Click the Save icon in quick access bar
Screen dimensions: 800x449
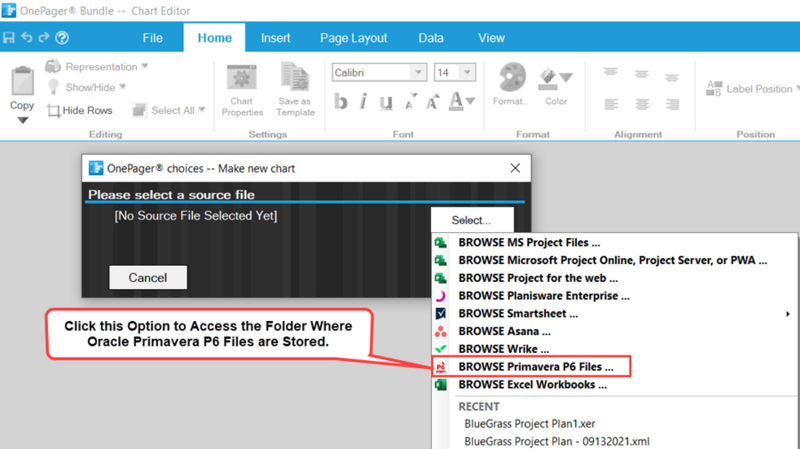(9, 37)
